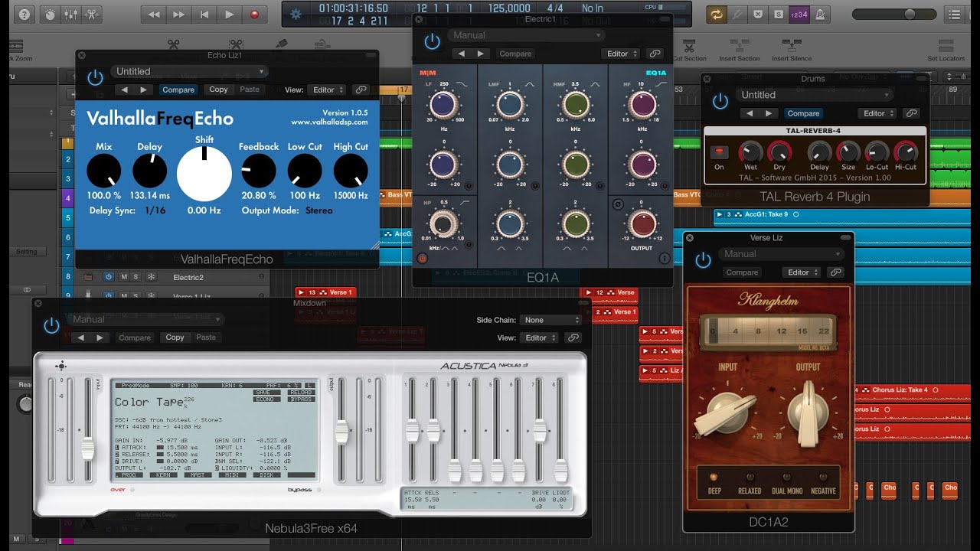Click the Output Mode Stereo value
The height and width of the screenshot is (551, 980).
point(319,210)
